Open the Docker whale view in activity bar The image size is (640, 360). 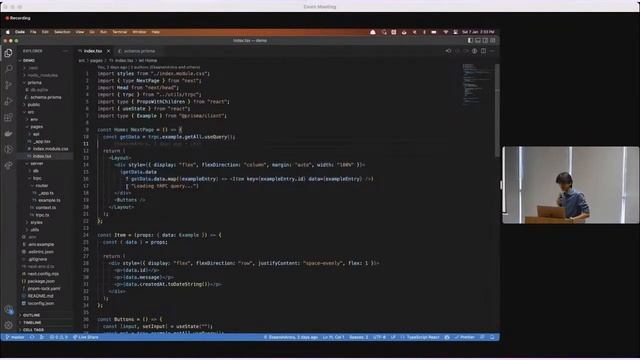[x=8, y=133]
